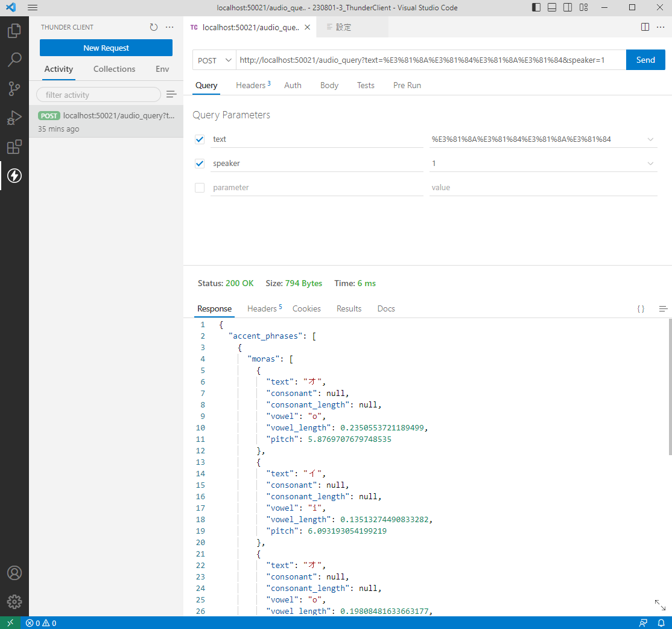This screenshot has height=629, width=672.
Task: Open Source Control view
Action: click(x=14, y=89)
